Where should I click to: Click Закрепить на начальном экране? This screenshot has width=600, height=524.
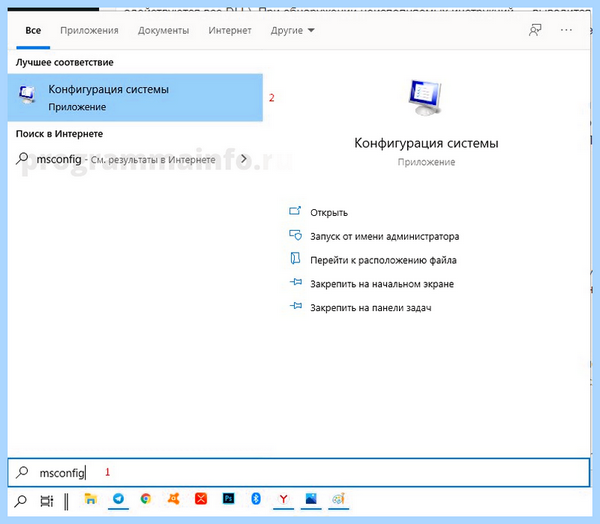(x=382, y=284)
